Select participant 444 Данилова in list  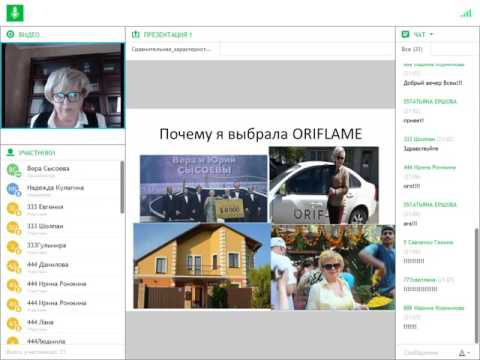pyautogui.click(x=63, y=266)
